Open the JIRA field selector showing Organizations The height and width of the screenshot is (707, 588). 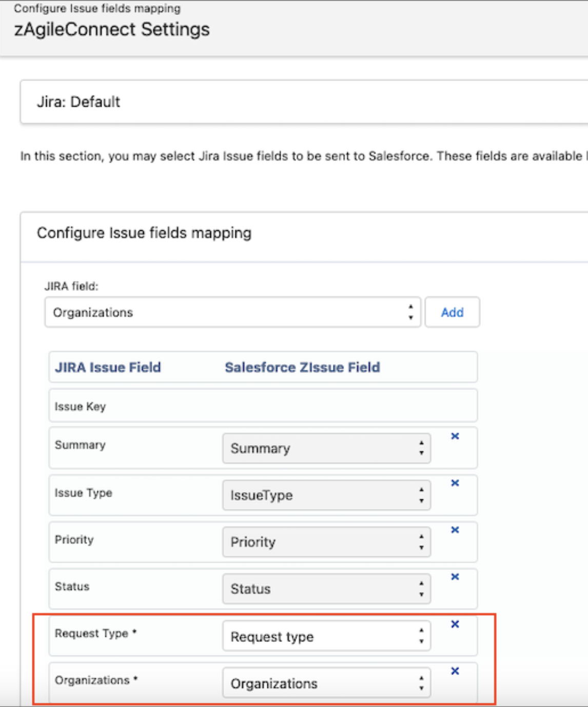pyautogui.click(x=232, y=312)
